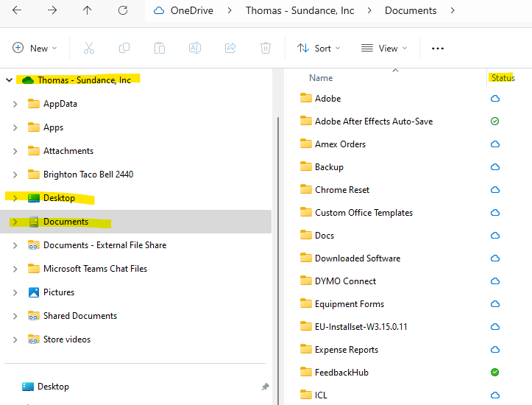Click the navigation pane vertical scrollbar

(x=278, y=261)
